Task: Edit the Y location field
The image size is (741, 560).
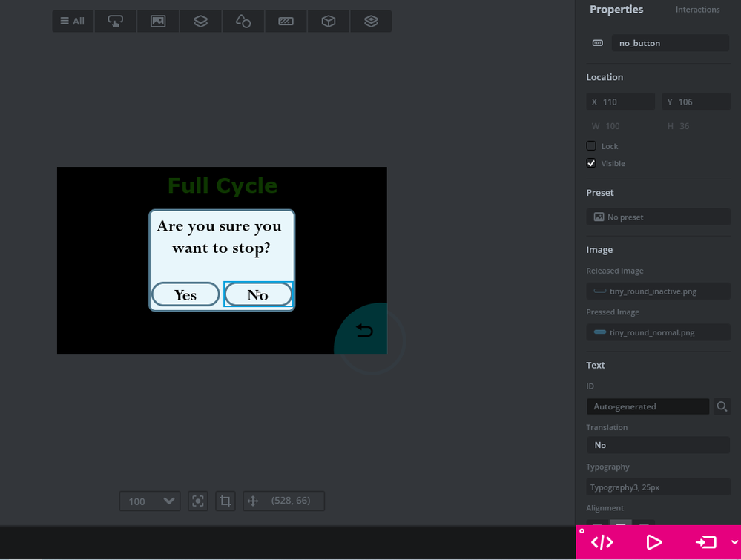Action: coord(696,102)
